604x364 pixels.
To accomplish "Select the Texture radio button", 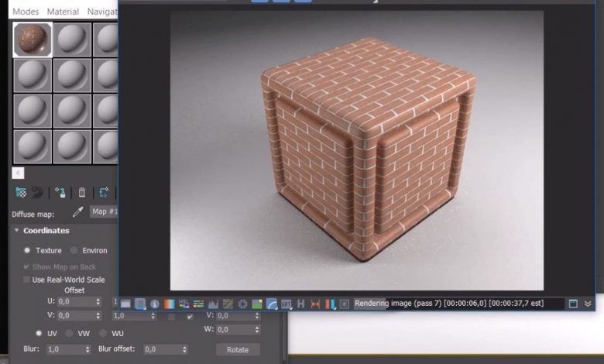I will [27, 250].
